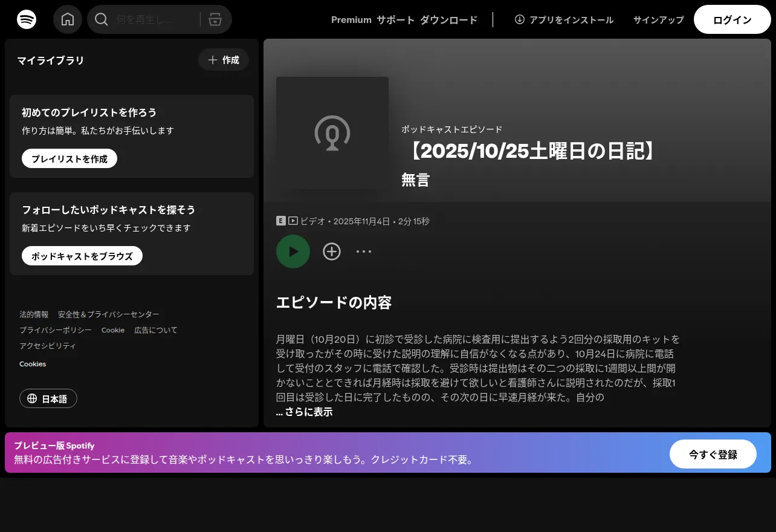Click the ポッドキャストエピソード label
This screenshot has height=532, width=776.
(452, 129)
